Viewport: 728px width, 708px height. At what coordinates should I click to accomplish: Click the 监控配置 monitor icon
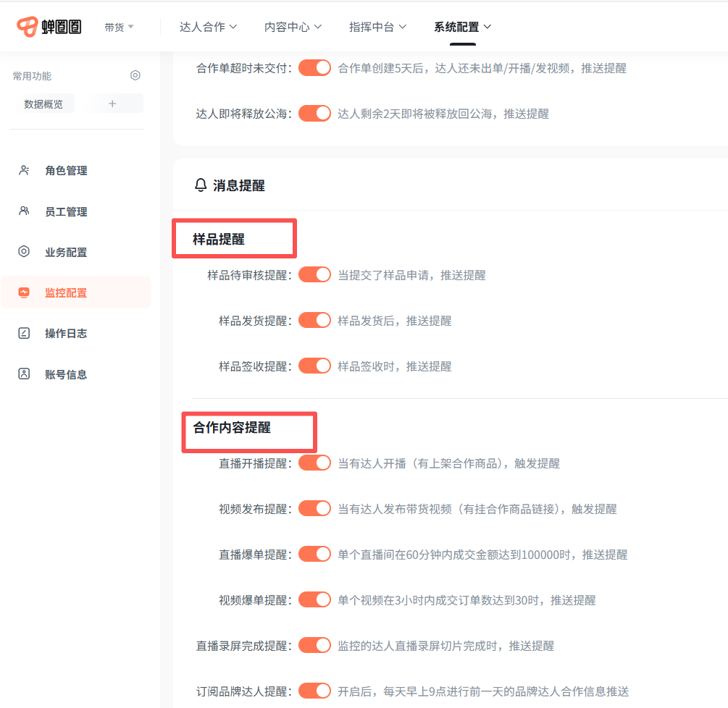24,292
